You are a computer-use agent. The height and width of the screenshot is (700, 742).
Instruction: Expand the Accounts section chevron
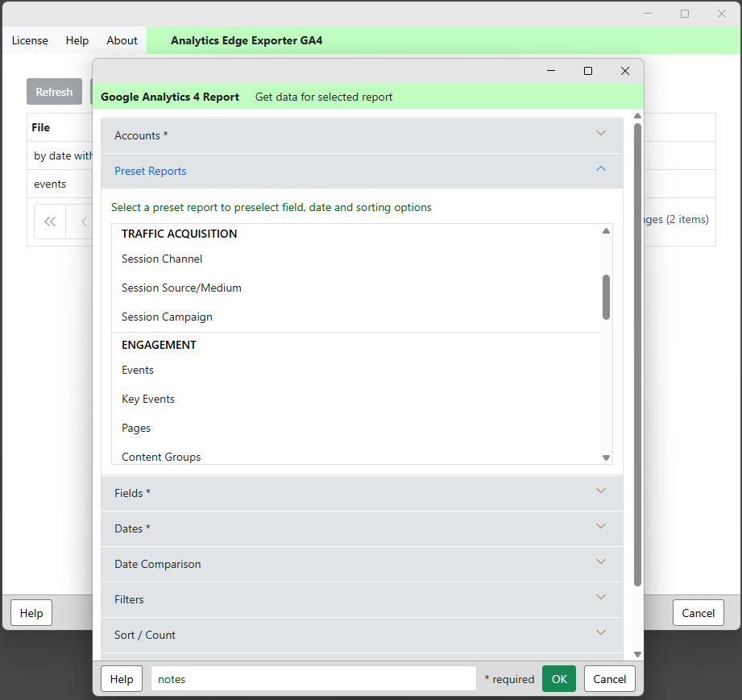(x=600, y=134)
